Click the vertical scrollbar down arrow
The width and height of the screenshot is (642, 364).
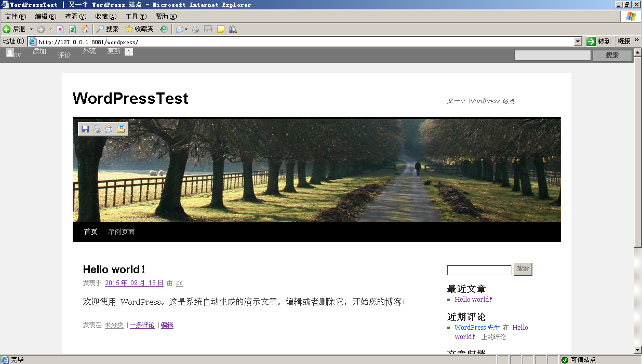tap(637, 350)
